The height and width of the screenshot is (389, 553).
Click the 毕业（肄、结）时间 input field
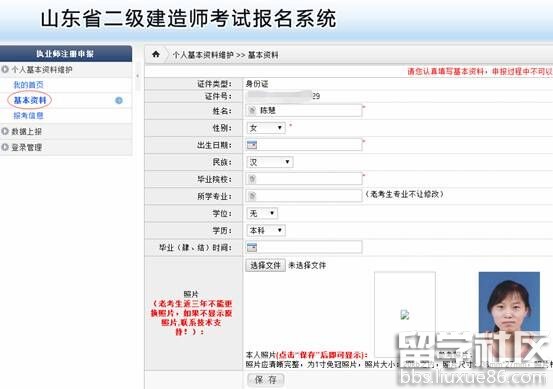(x=304, y=247)
